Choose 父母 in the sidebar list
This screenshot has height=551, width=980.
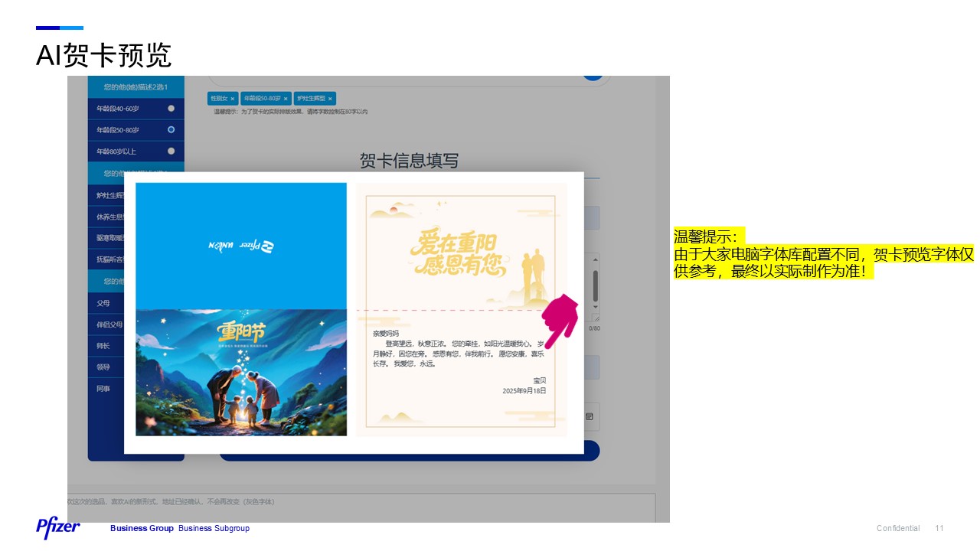tap(103, 303)
